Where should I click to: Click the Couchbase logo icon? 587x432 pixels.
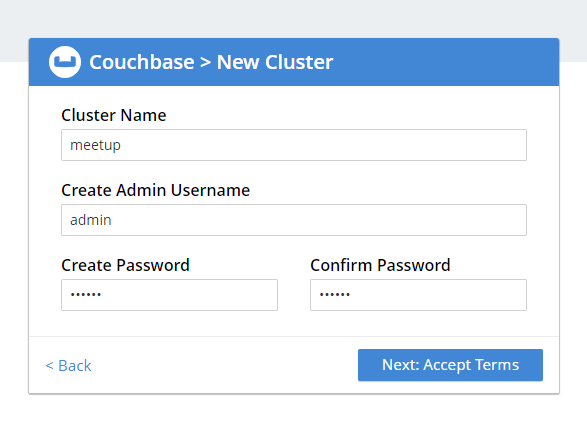click(x=65, y=62)
